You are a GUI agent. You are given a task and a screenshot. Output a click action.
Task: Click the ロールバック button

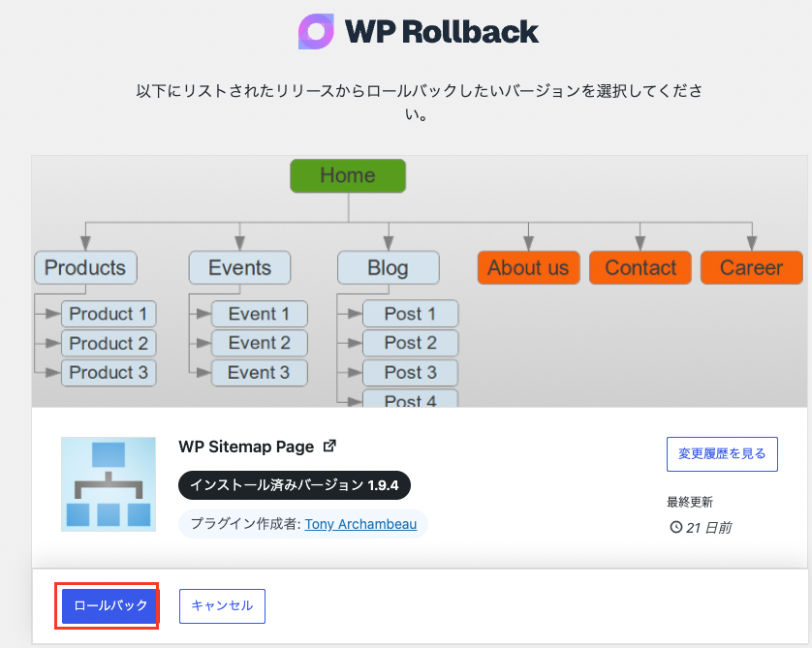(109, 605)
